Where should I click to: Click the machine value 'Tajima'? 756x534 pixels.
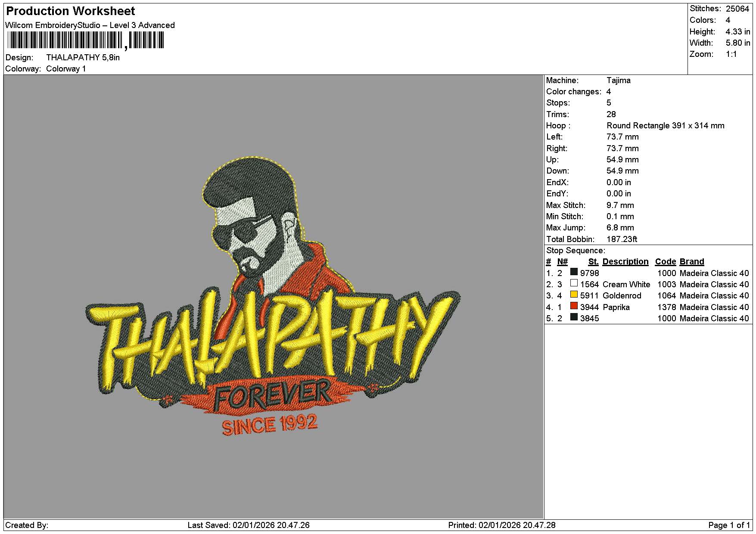click(x=619, y=81)
